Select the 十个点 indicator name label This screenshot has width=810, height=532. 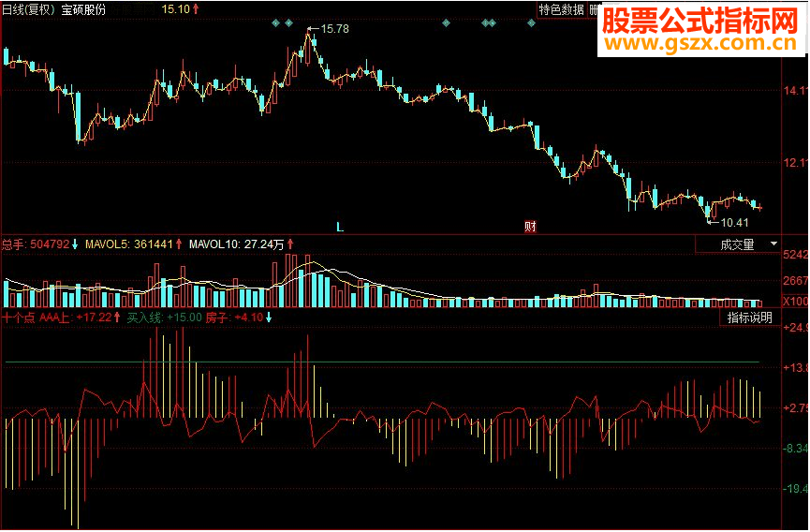(x=18, y=318)
